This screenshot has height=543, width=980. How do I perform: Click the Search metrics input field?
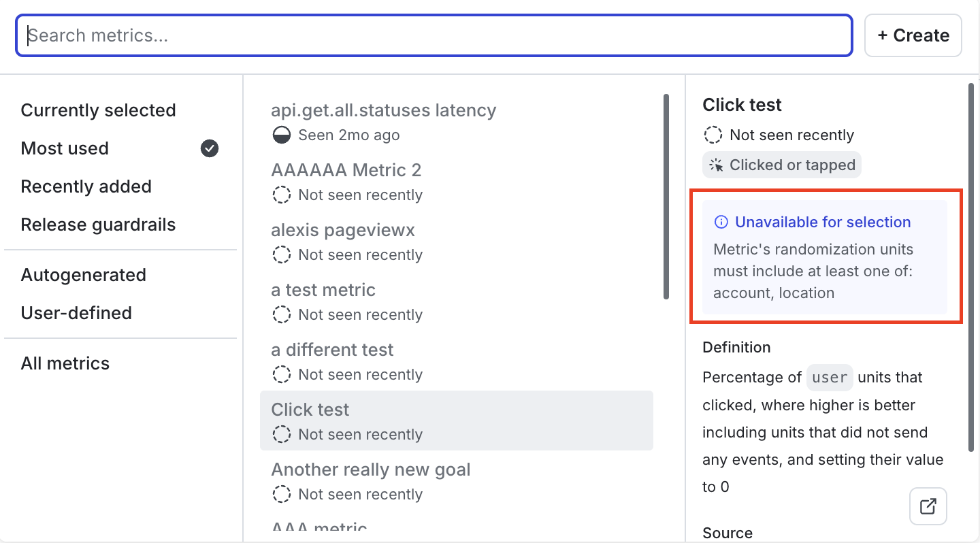coord(434,35)
